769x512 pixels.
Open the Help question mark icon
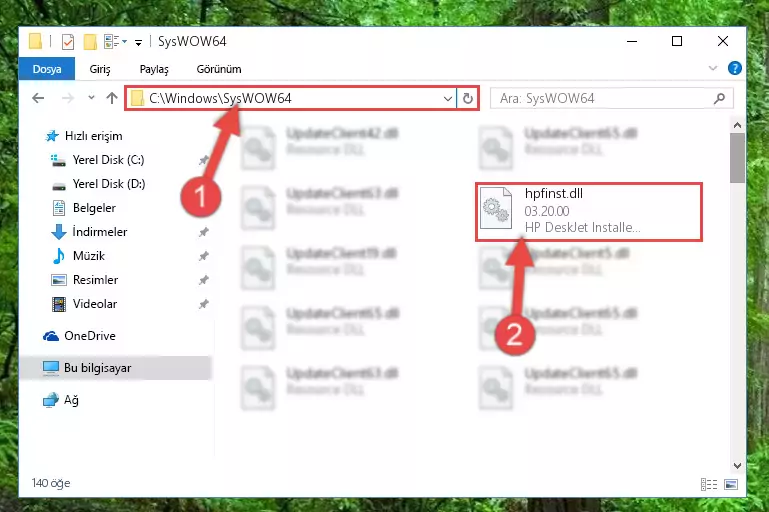(x=734, y=68)
